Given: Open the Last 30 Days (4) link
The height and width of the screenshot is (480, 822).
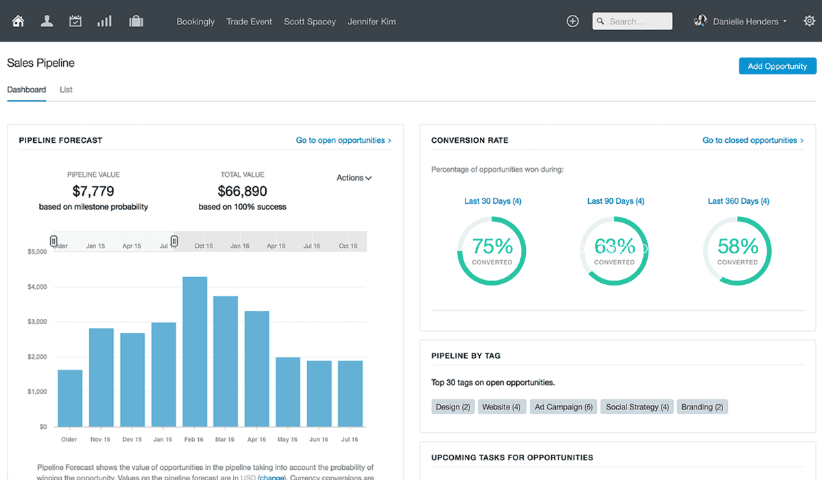Looking at the screenshot, I should tap(493, 201).
